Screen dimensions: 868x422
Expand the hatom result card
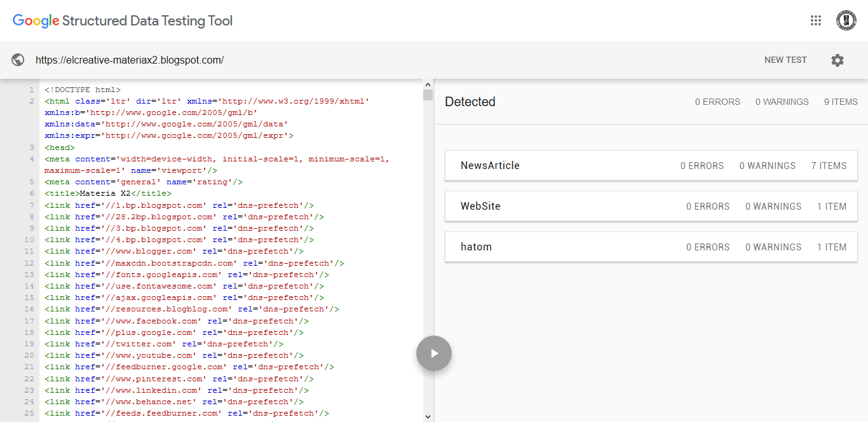[651, 247]
